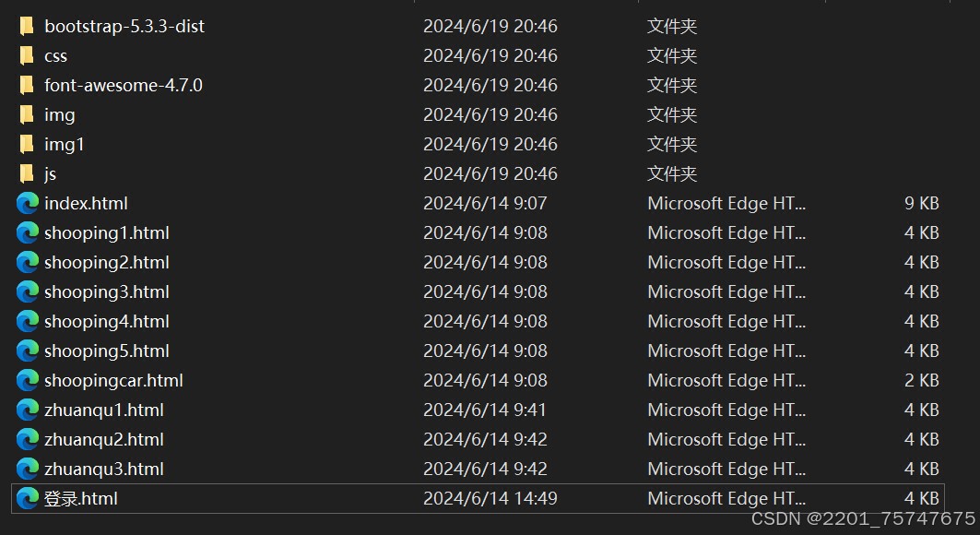This screenshot has height=535, width=980.
Task: Click zhuanqu1.html modified date 2024/6/14 9:41
Action: [484, 410]
